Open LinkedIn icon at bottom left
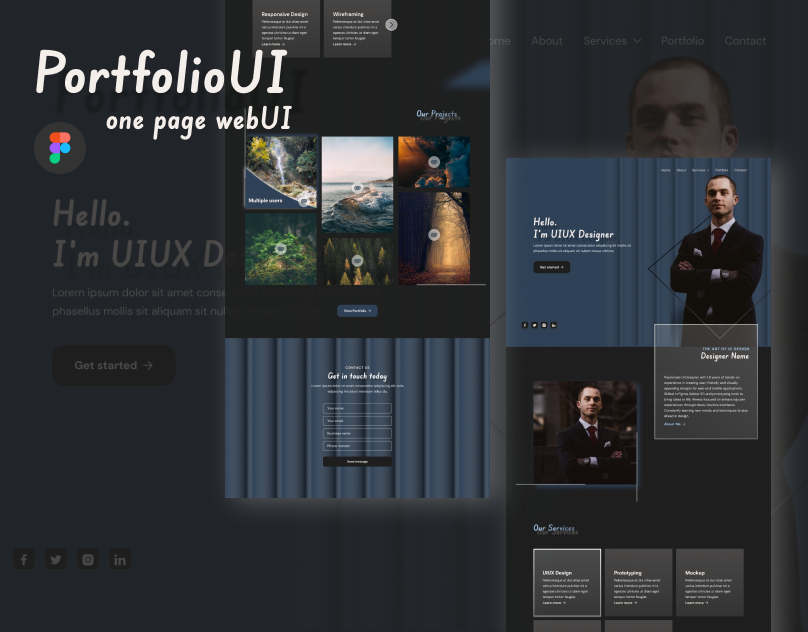The width and height of the screenshot is (808, 632). coord(120,559)
